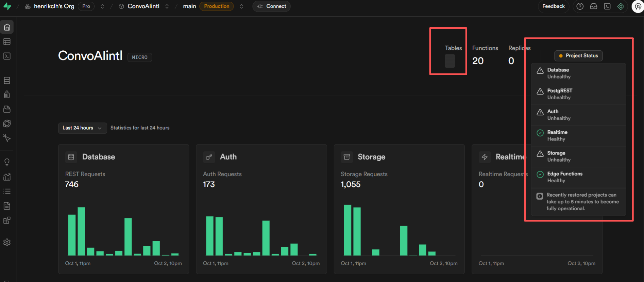Open the Advisors lightbulb icon
Screen dimensions: 644x282
7,162
